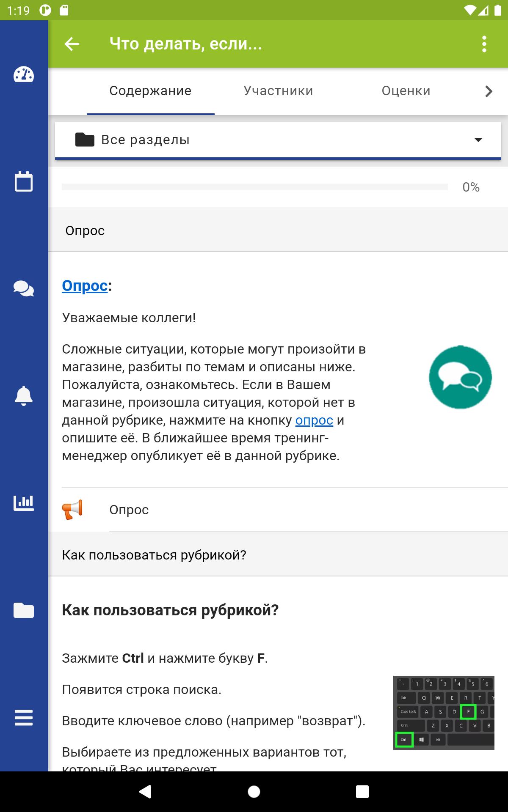Tap the green chat bubble image
The width and height of the screenshot is (508, 812).
coord(460,377)
